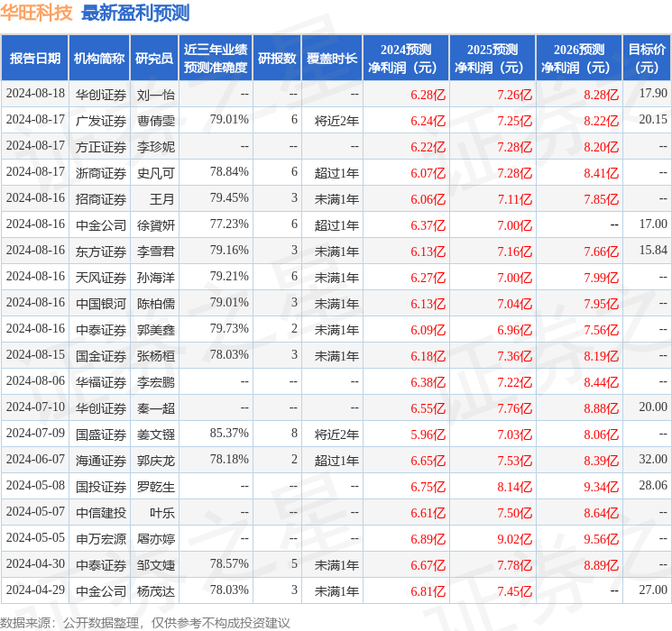The image size is (672, 631).
Task: Click the date 2024-08-15
Action: [35, 354]
